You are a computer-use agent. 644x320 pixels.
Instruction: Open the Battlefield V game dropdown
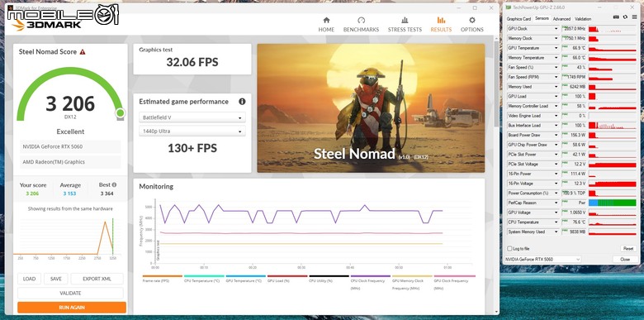click(192, 117)
